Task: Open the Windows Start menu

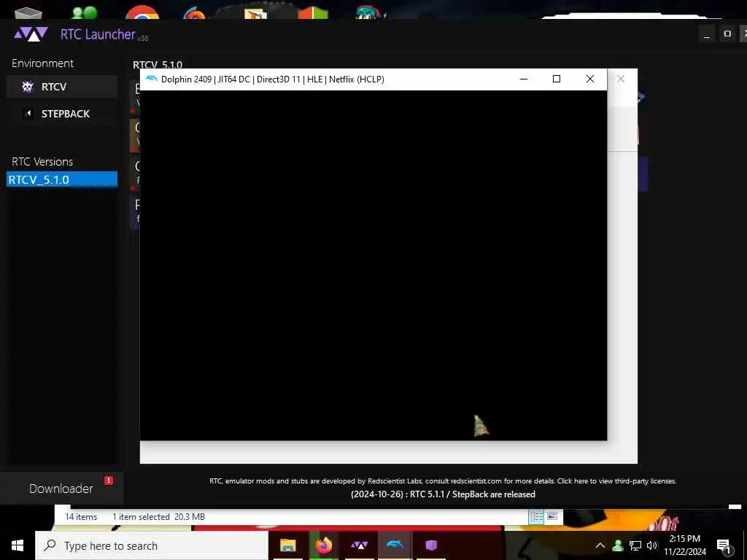Action: pos(18,545)
